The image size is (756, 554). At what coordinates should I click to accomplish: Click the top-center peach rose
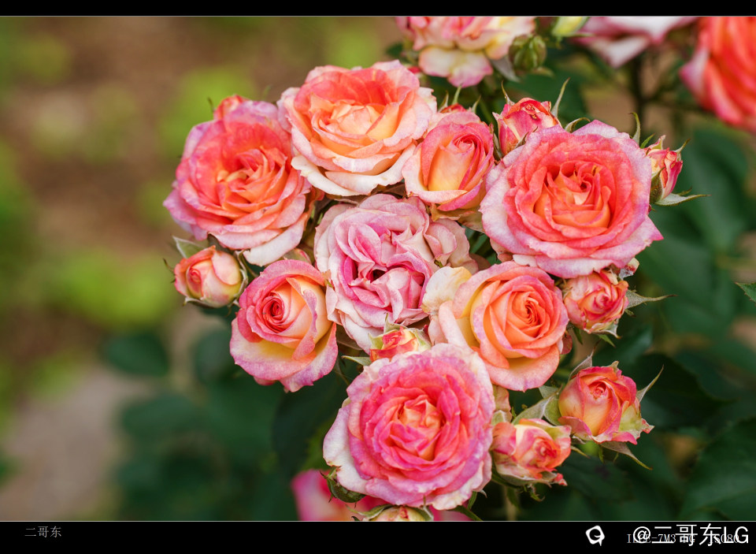358,126
